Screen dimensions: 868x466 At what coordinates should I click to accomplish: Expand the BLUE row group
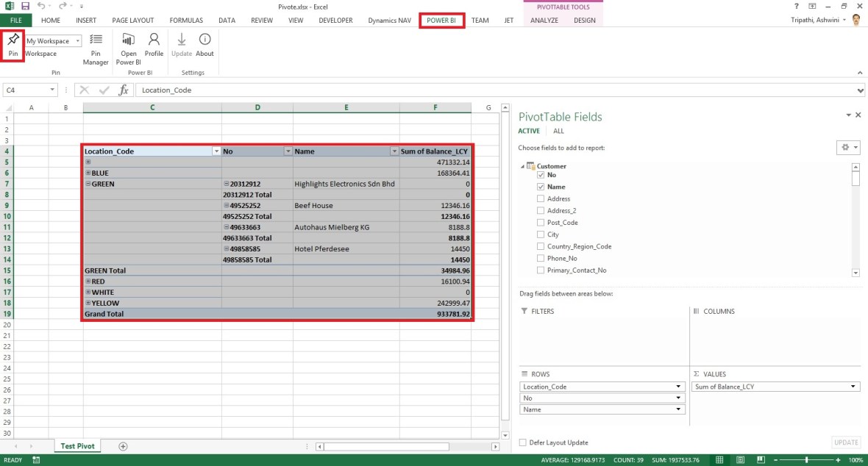[90, 172]
